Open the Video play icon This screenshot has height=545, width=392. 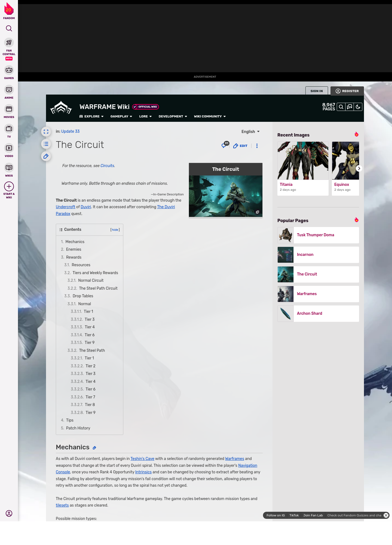[x=9, y=148]
